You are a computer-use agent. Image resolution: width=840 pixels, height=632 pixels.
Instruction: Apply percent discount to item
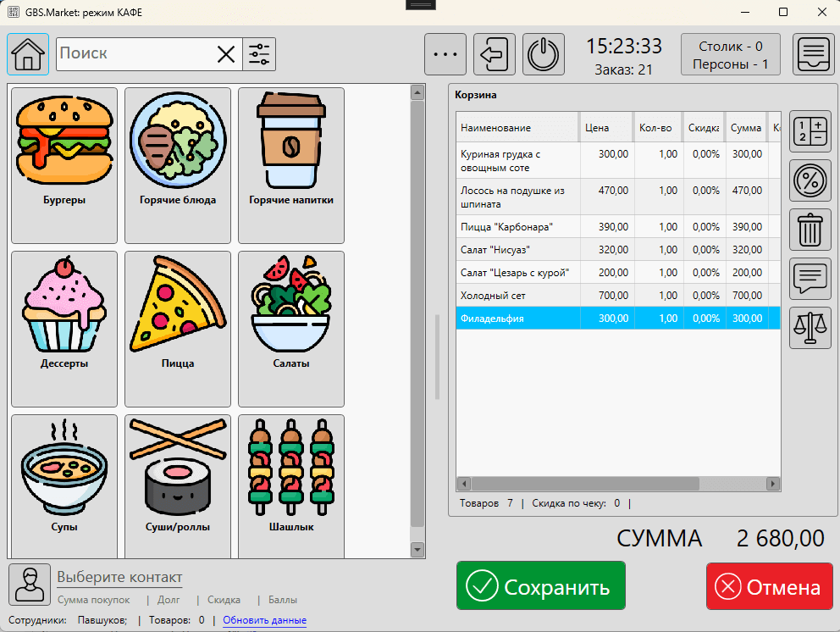[810, 180]
